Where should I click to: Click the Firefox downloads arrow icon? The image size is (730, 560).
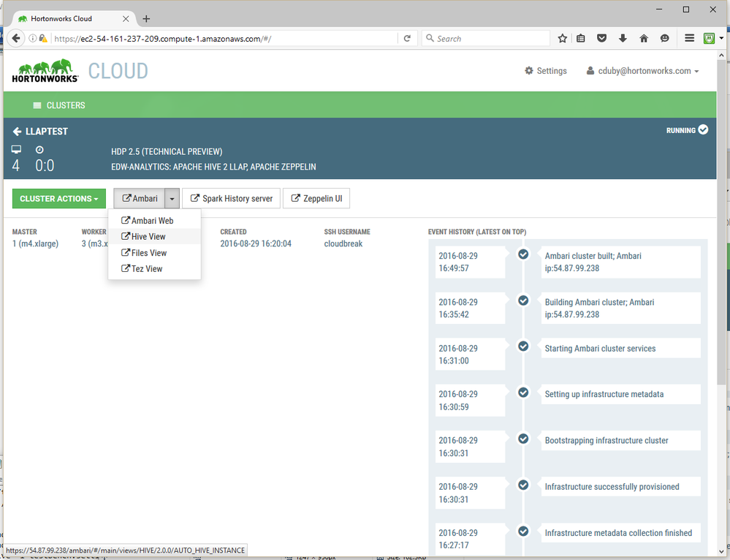coord(623,38)
